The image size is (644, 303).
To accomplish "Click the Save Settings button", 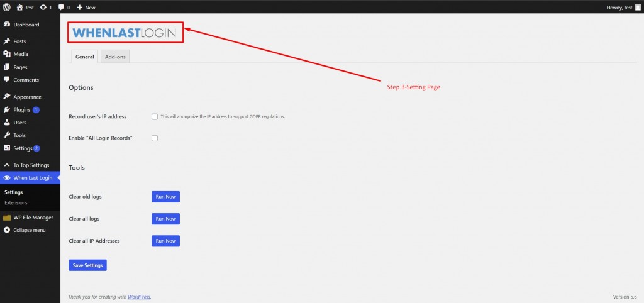I will point(88,265).
